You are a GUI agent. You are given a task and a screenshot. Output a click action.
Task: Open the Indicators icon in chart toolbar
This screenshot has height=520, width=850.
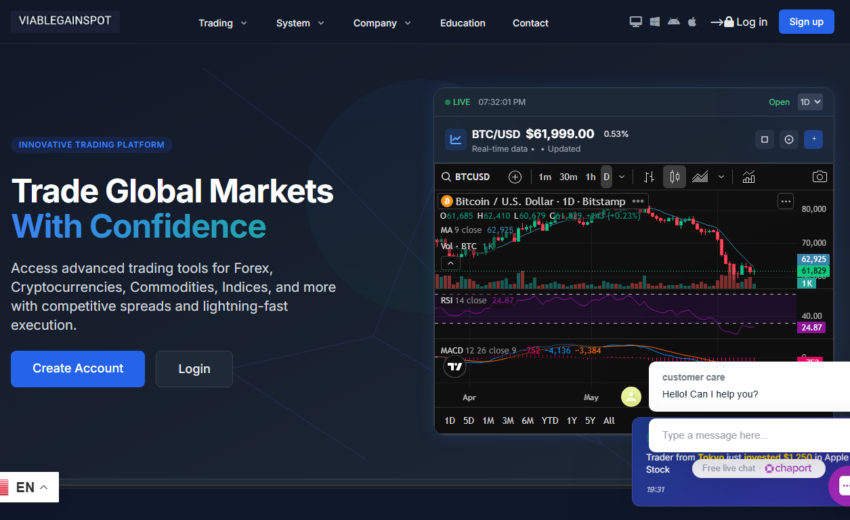749,177
